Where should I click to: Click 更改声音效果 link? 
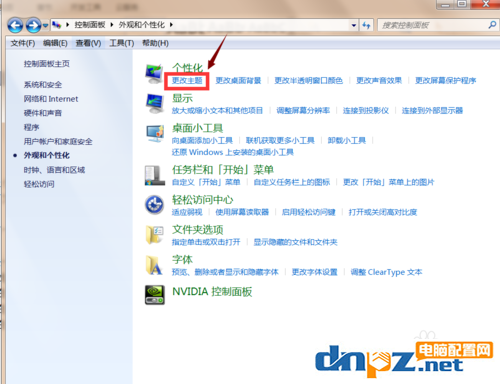379,81
